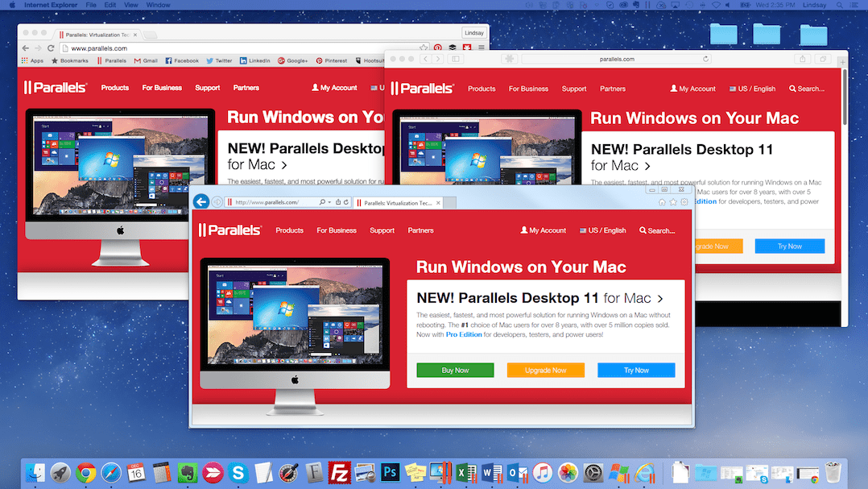Open Google Chrome from the Dock
This screenshot has height=489, width=868.
click(86, 472)
